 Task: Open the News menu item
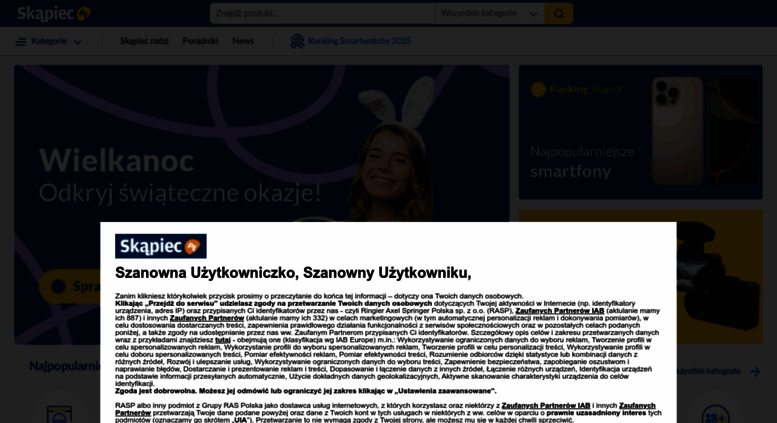(243, 41)
